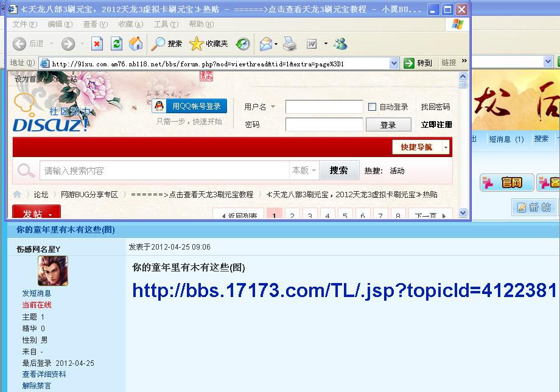This screenshot has height=392, width=560.
Task: Click the IE Back arrow button
Action: (x=19, y=44)
